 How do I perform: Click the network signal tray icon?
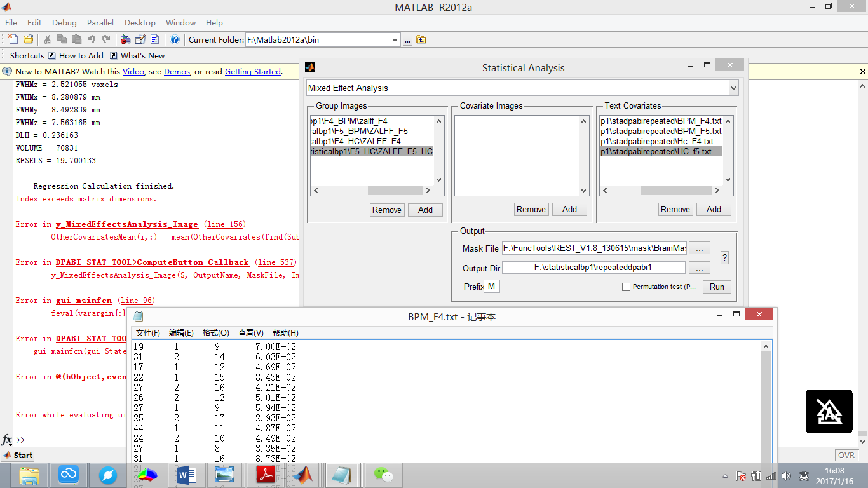[771, 476]
